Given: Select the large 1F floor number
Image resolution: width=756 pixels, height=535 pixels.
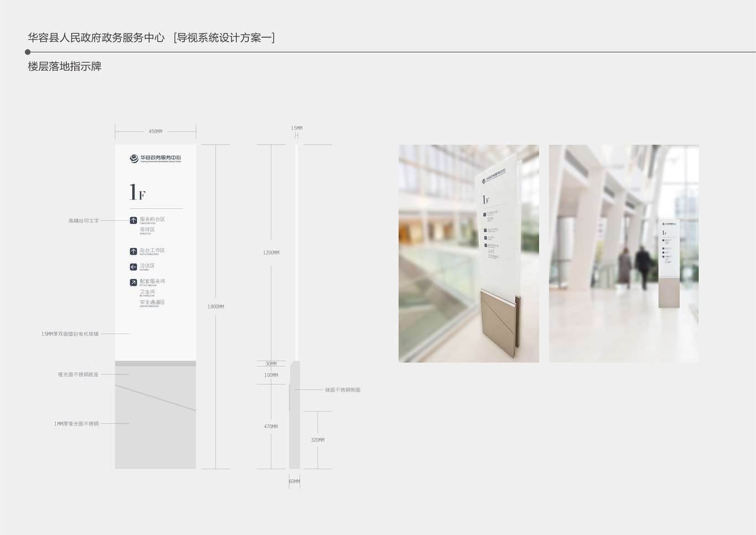Looking at the screenshot, I should coord(137,192).
